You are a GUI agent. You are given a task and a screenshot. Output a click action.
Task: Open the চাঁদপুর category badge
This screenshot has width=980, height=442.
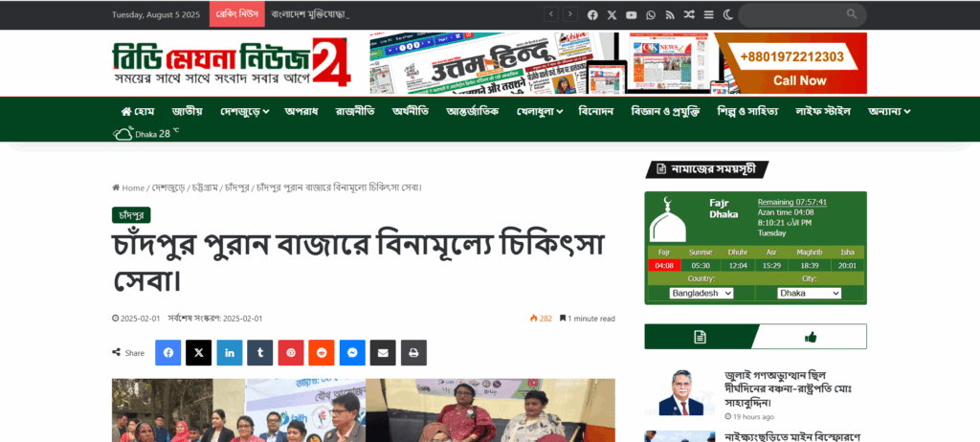[131, 215]
